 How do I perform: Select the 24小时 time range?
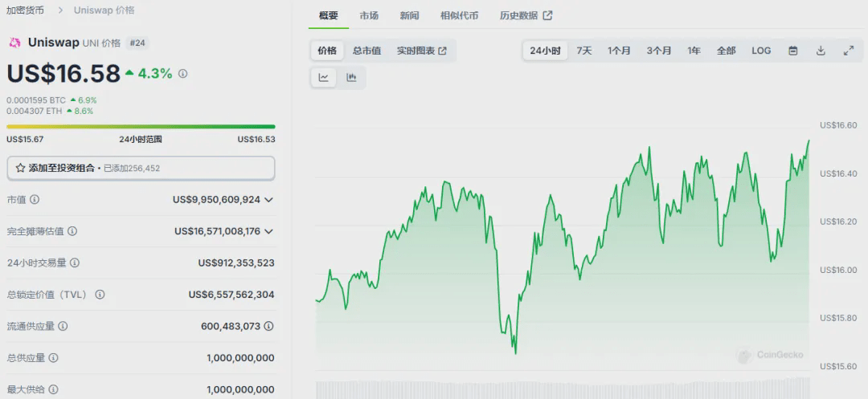tap(545, 51)
